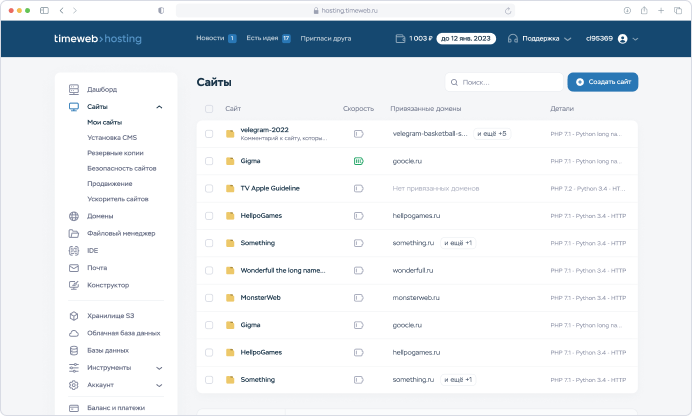This screenshot has height=416, width=692.
Task: Open the Support dropdown in header
Action: (x=540, y=39)
